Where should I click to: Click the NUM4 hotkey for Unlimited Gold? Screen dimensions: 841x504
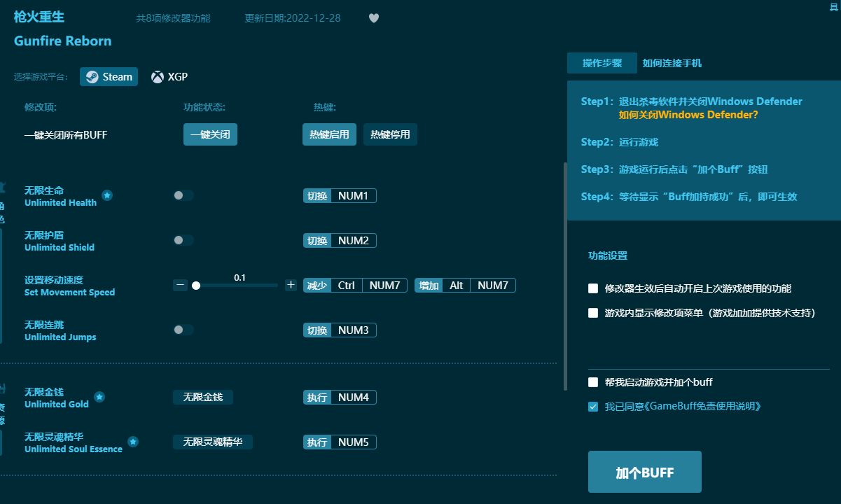point(353,398)
